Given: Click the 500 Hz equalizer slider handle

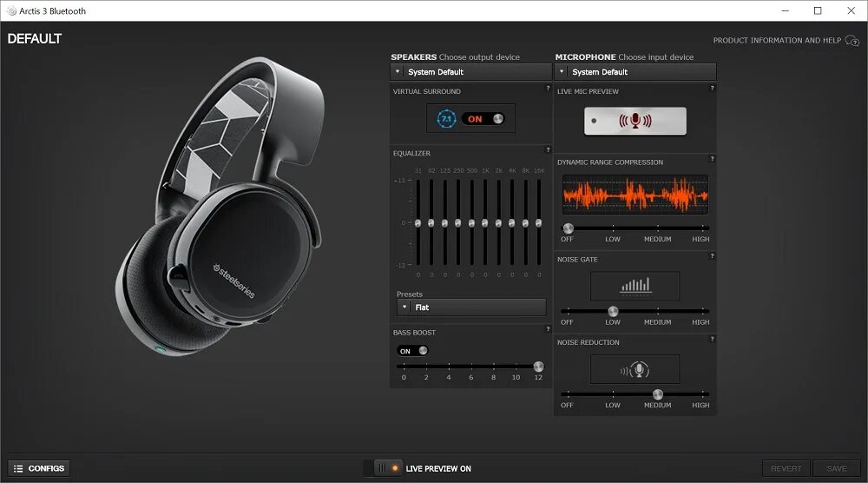Looking at the screenshot, I should pyautogui.click(x=471, y=223).
